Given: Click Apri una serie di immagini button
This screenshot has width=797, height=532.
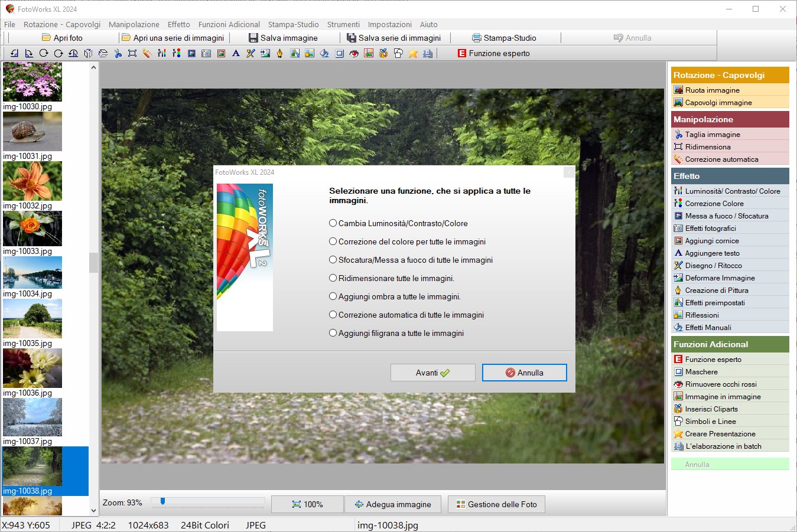Looking at the screenshot, I should click(x=173, y=38).
